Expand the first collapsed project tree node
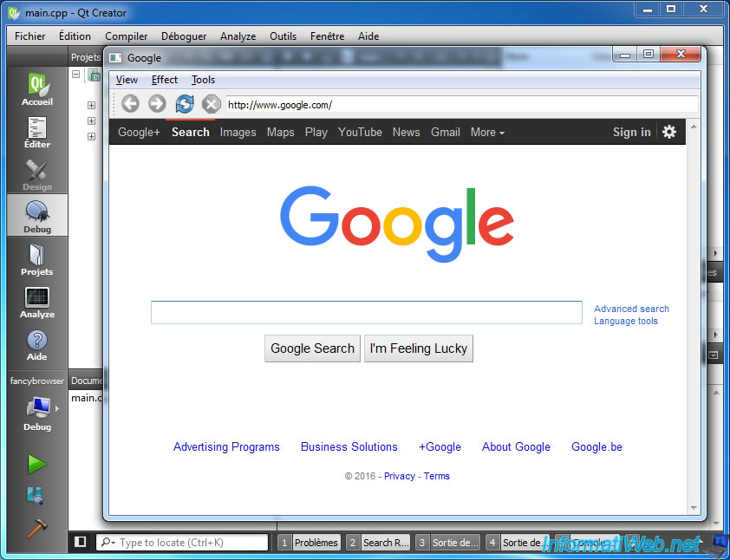 [91, 106]
